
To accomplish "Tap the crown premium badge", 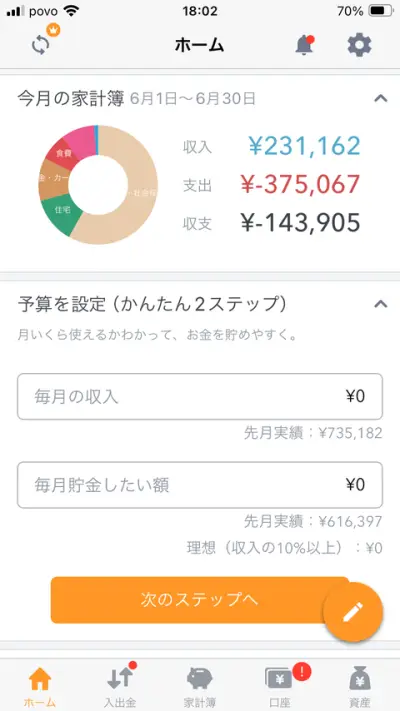I will pyautogui.click(x=54, y=31).
